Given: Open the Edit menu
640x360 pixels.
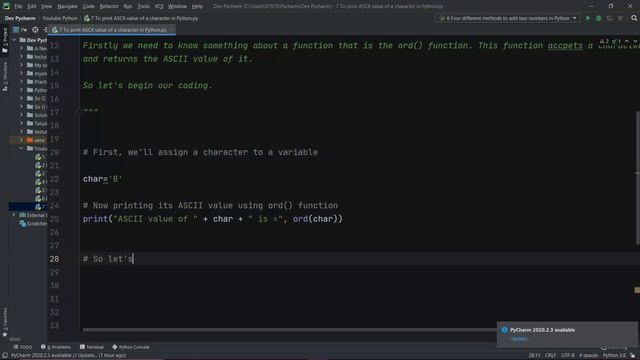Looking at the screenshot, I should (x=32, y=6).
